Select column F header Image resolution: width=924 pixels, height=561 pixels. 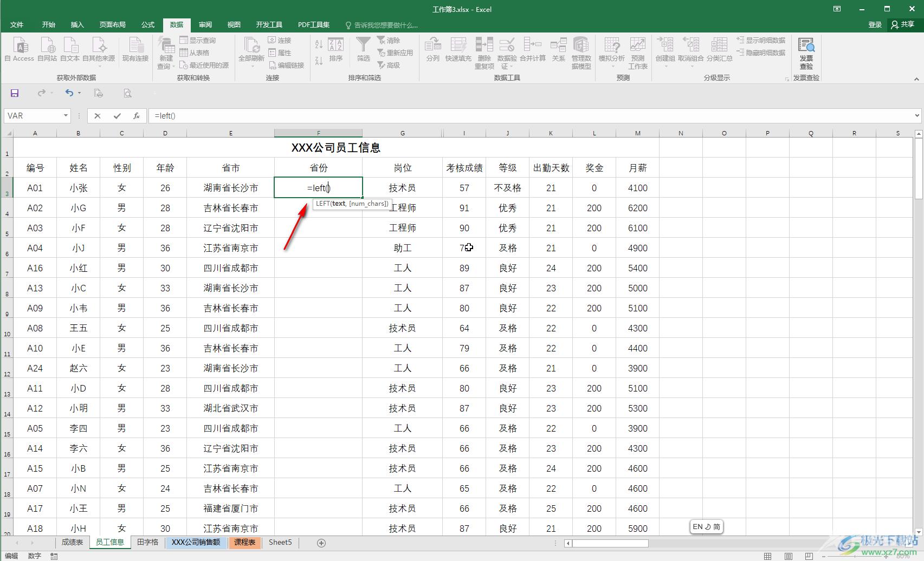coord(318,133)
